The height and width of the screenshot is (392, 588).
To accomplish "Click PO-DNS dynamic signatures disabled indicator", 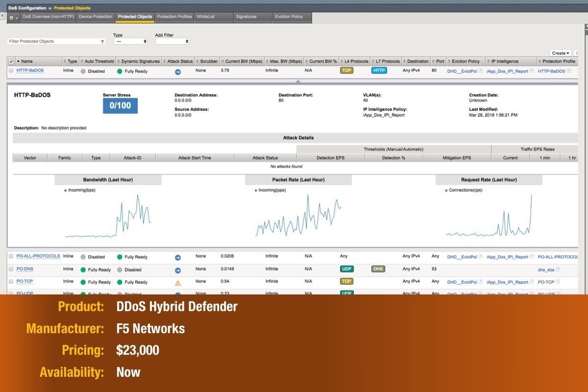I will [120, 269].
